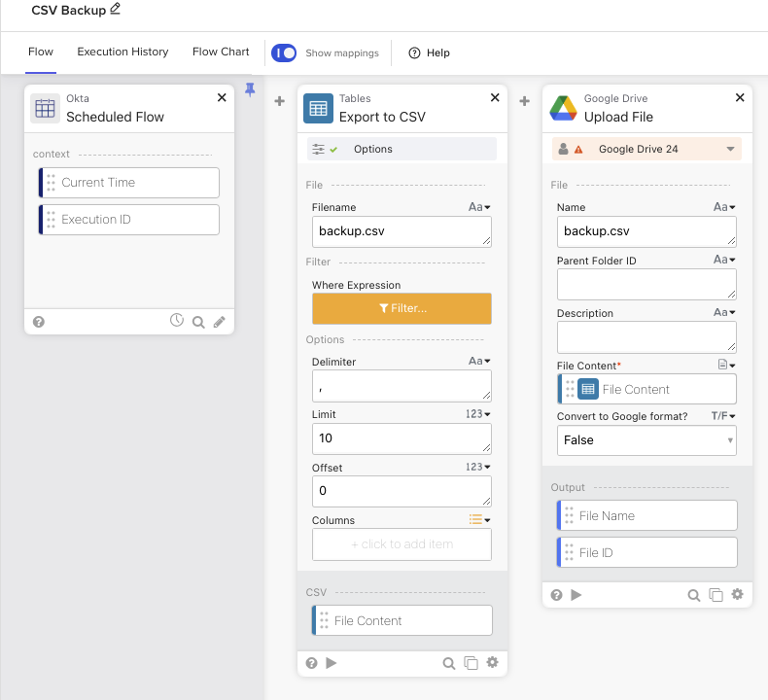Open the Flow Chart tab
The width and height of the screenshot is (768, 700).
221,52
